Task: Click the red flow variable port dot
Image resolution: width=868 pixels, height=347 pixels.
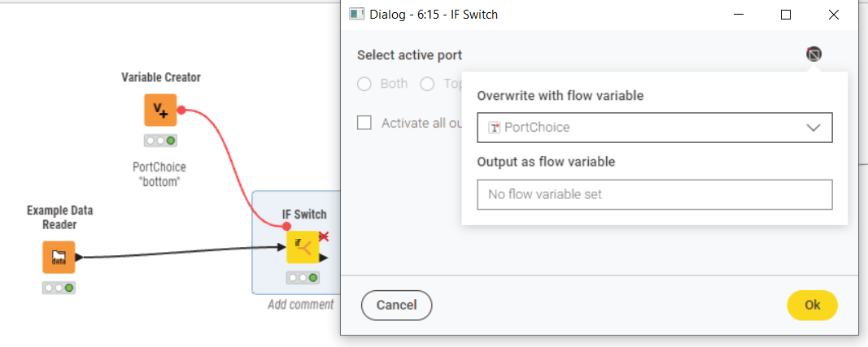Action: [182, 110]
